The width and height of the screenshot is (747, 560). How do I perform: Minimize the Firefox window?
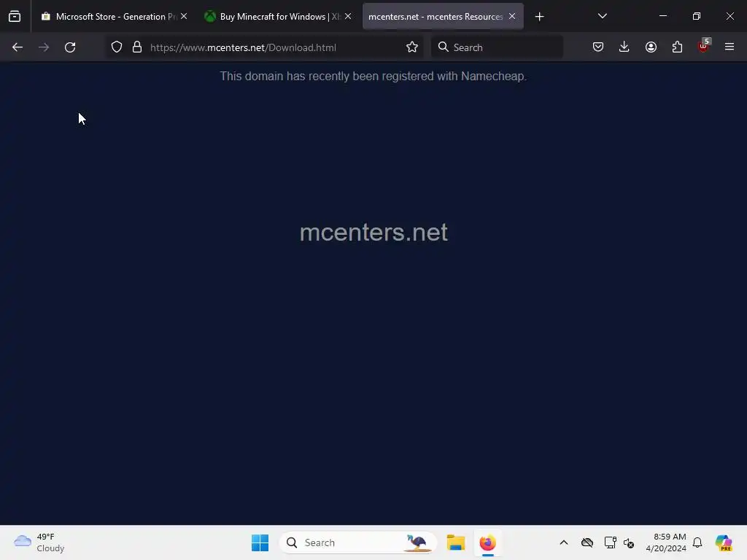coord(662,16)
